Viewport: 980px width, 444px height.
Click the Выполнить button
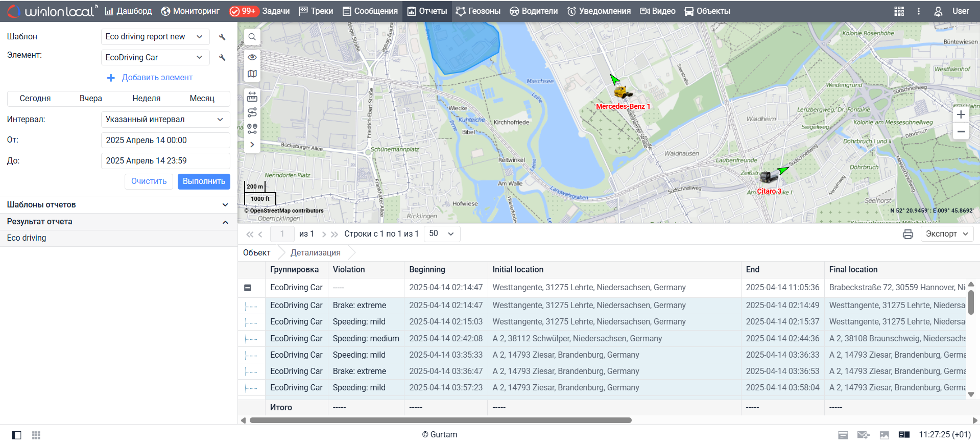click(x=204, y=181)
